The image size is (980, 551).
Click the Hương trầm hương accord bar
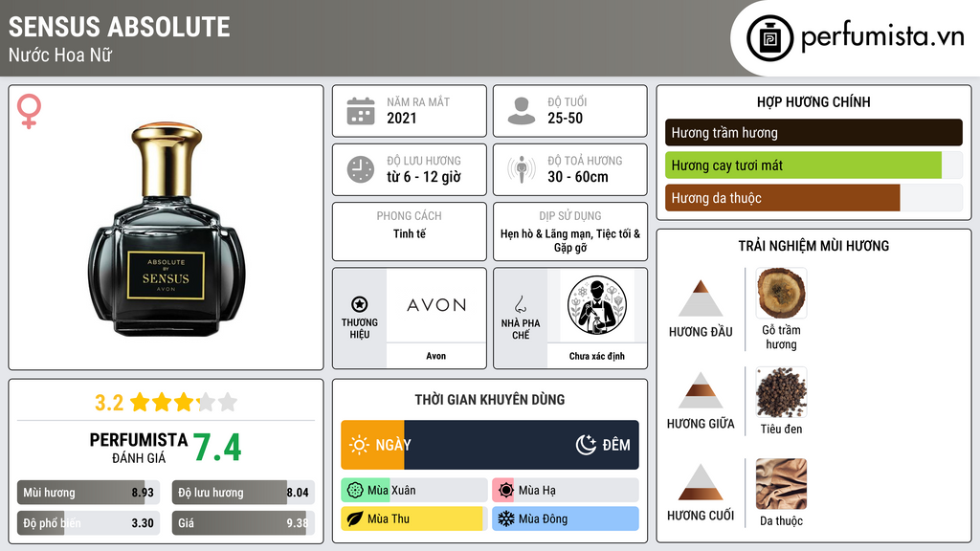[813, 132]
